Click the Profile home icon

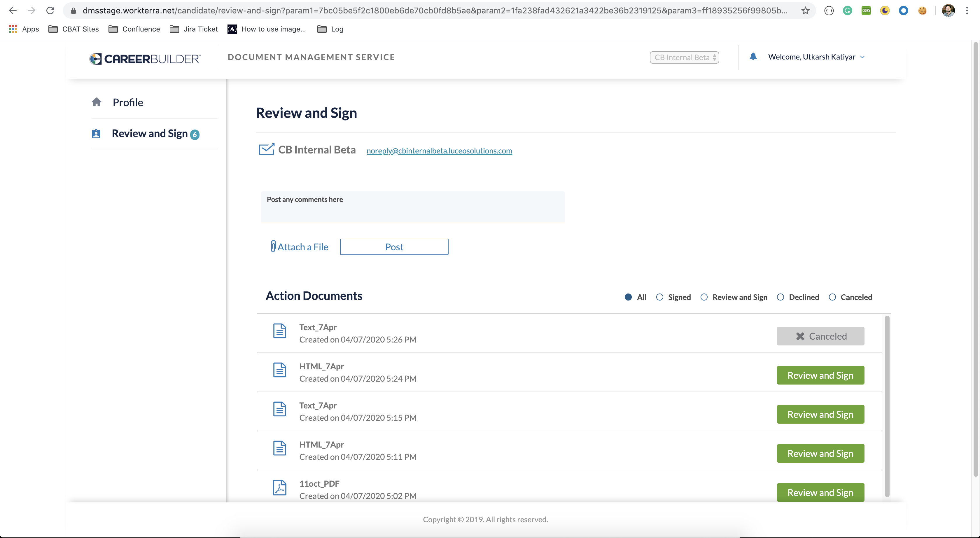pyautogui.click(x=97, y=102)
